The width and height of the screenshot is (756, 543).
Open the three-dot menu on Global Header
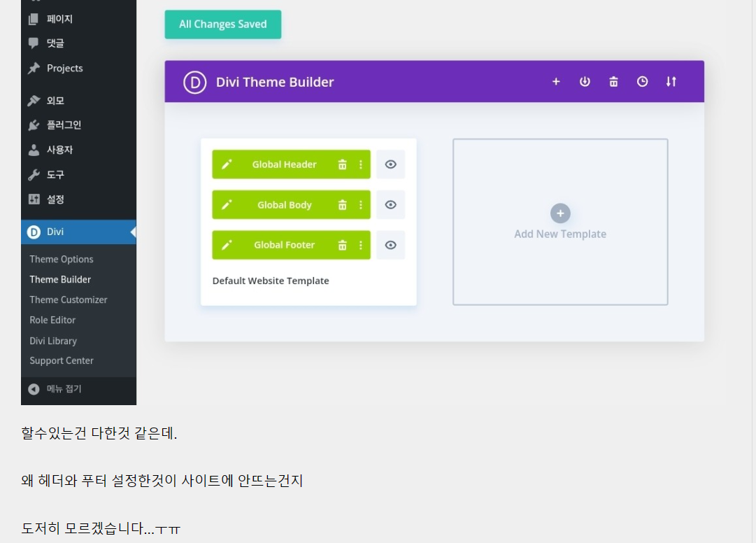click(x=360, y=164)
